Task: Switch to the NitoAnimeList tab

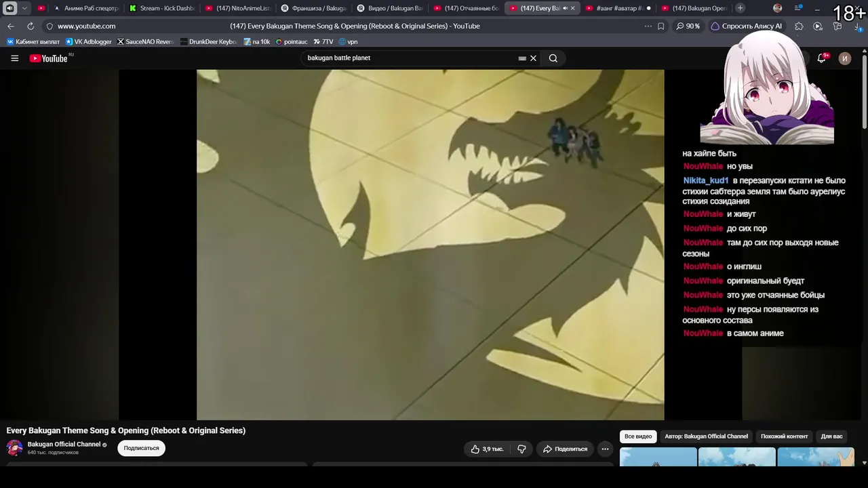Action: click(x=238, y=8)
